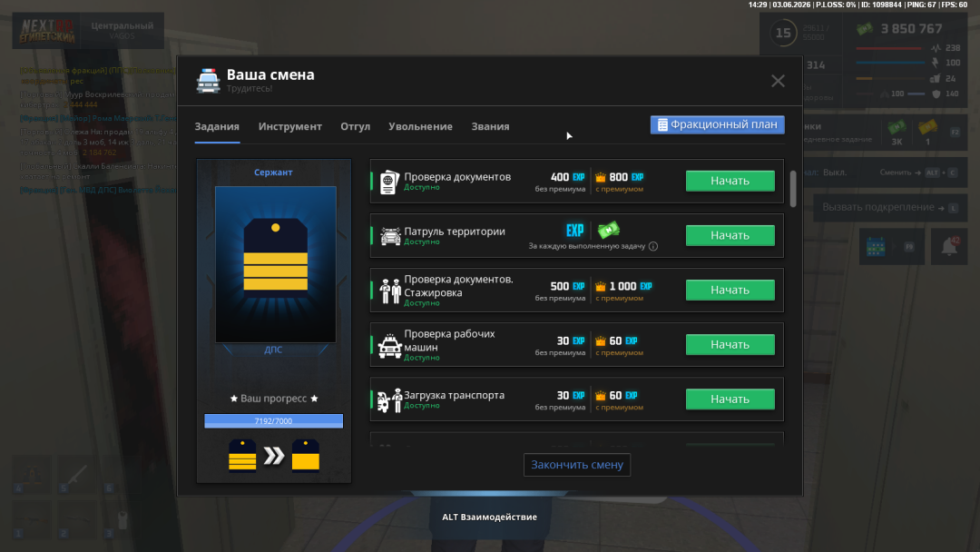Click the 7192/7000 progress bar
Viewport: 980px width, 552px height.
[x=274, y=420]
